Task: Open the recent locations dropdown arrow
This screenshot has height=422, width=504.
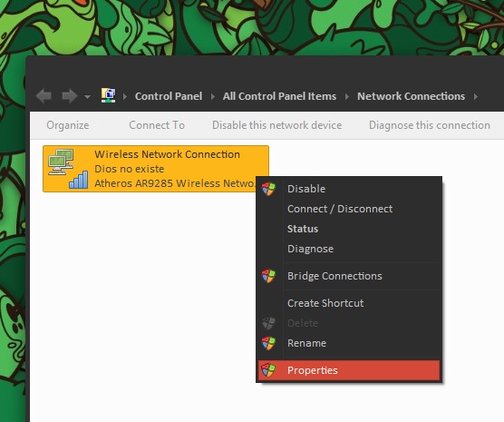Action: click(87, 96)
